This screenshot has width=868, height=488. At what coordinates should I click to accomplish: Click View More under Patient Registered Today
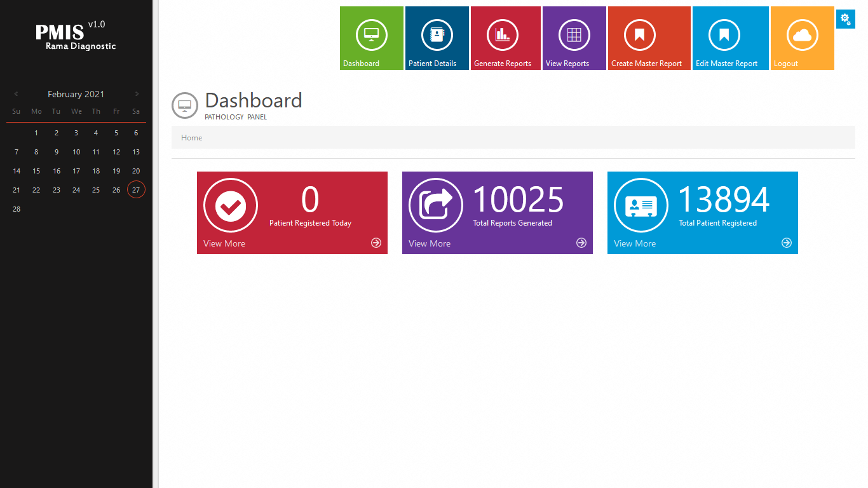(224, 243)
